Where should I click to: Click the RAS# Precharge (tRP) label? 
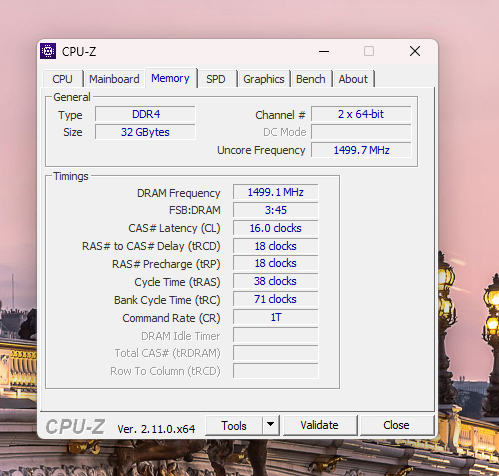click(x=166, y=264)
